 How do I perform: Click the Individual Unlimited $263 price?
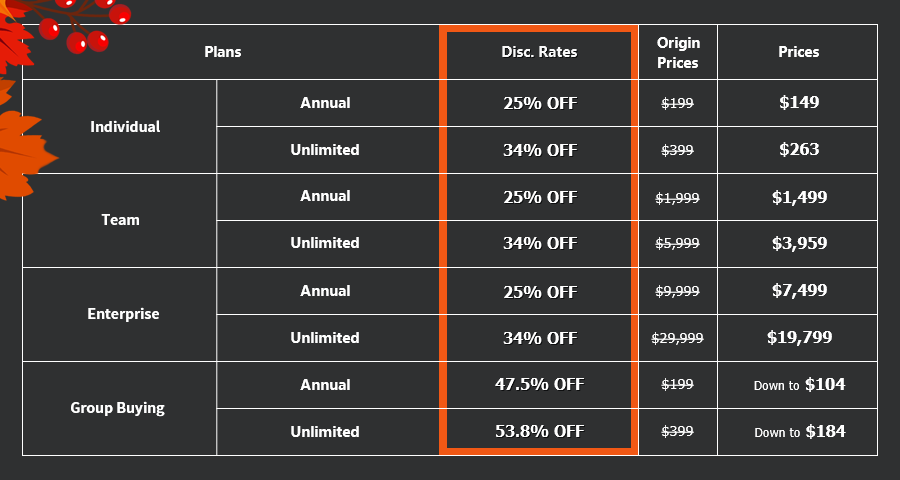pos(799,149)
